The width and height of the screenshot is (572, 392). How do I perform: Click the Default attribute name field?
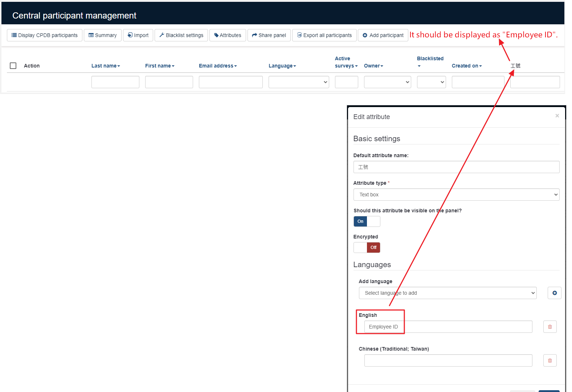click(x=456, y=167)
